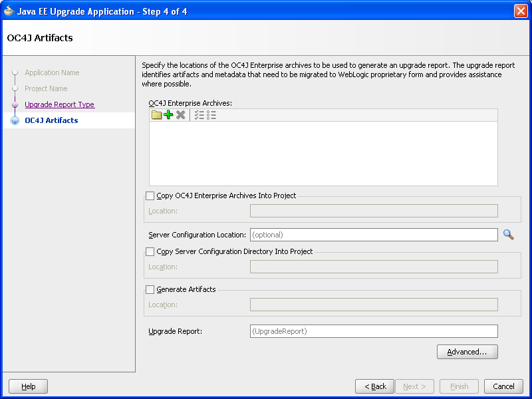Go back with the Back button
This screenshot has width=532, height=399.
click(x=374, y=386)
